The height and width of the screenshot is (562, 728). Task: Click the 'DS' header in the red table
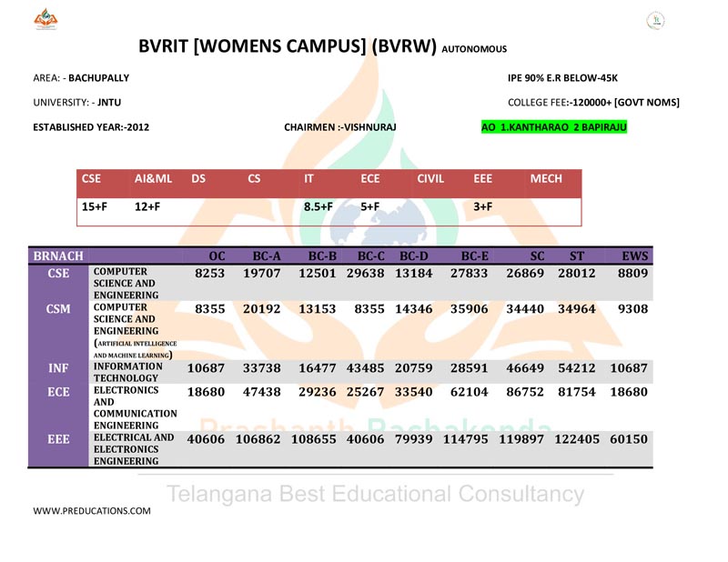pyautogui.click(x=198, y=178)
